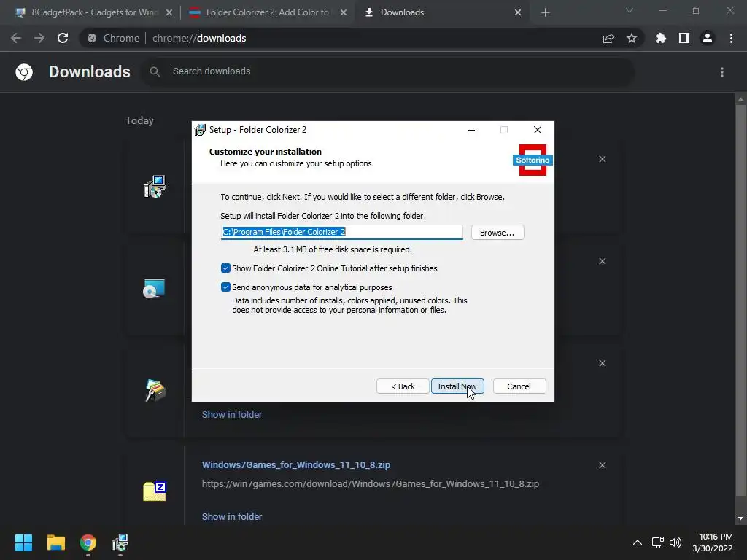
Task: Click the browser back arrow
Action: (16, 38)
